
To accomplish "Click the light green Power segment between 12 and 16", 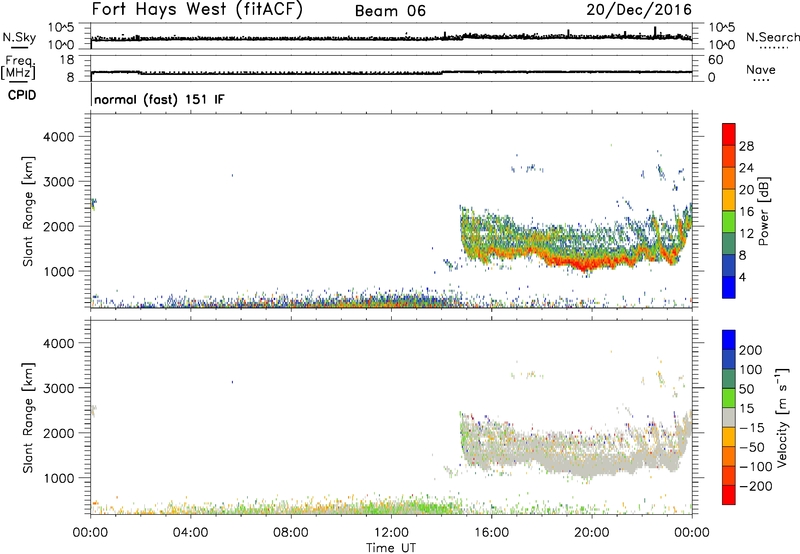I will 729,222.
